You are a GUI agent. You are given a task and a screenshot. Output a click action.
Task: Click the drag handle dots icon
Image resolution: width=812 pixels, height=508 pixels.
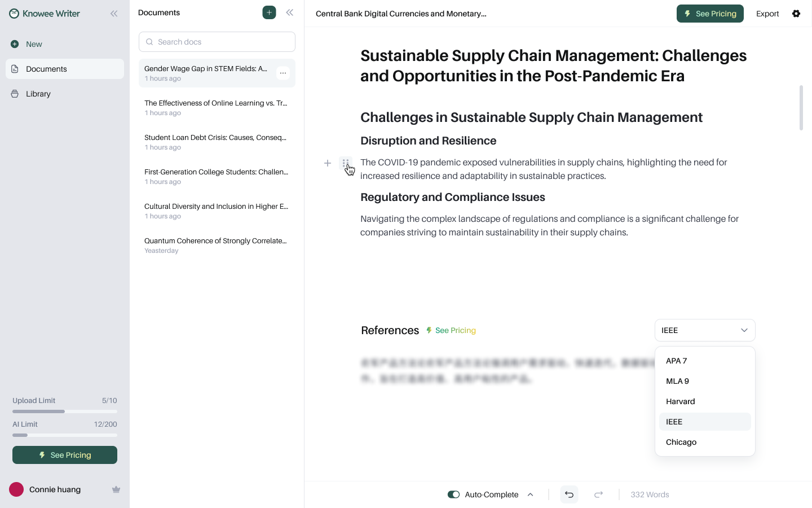coord(345,163)
